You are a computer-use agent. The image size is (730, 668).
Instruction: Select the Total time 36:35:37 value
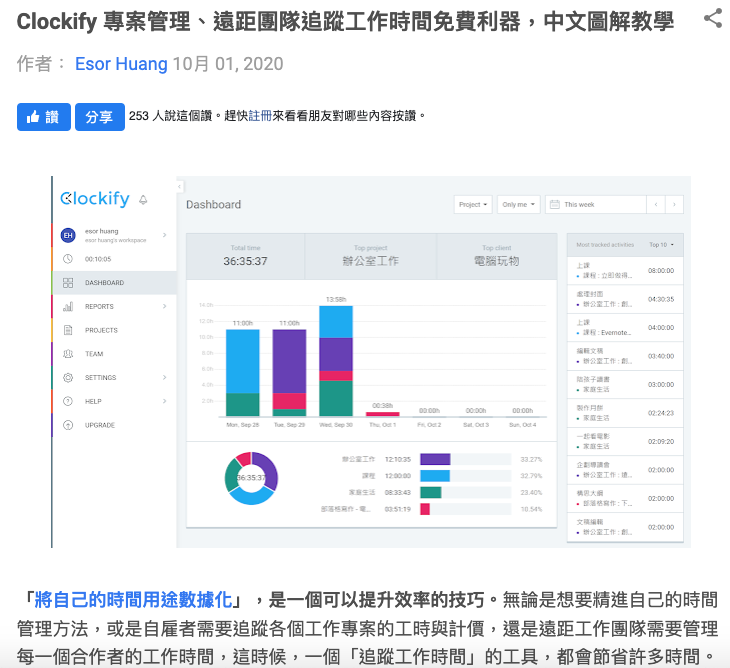[x=245, y=261]
